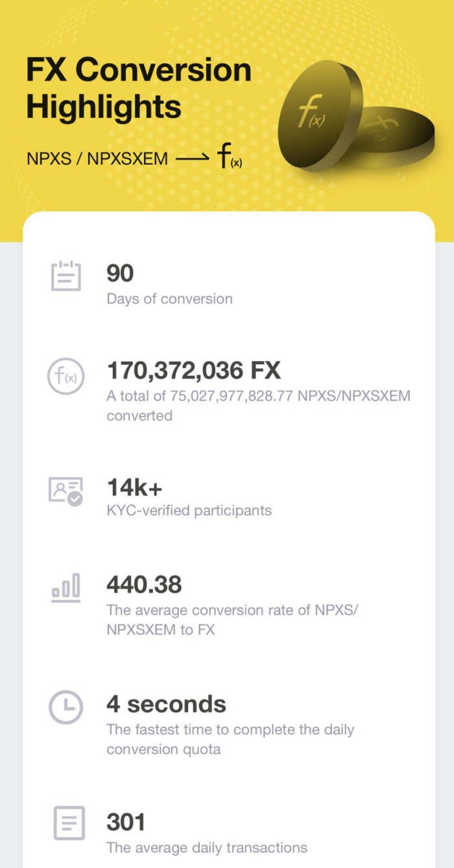Tap the circled f(x) token icon
The width and height of the screenshot is (454, 868).
click(66, 377)
